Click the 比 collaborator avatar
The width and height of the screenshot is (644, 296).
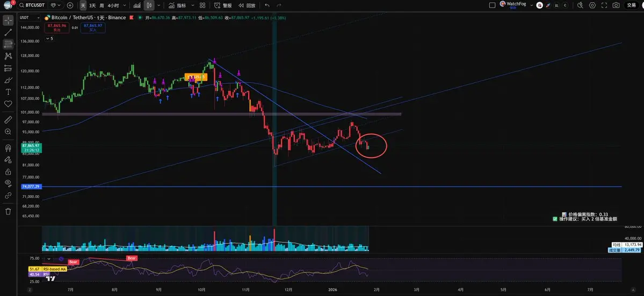(556, 5)
